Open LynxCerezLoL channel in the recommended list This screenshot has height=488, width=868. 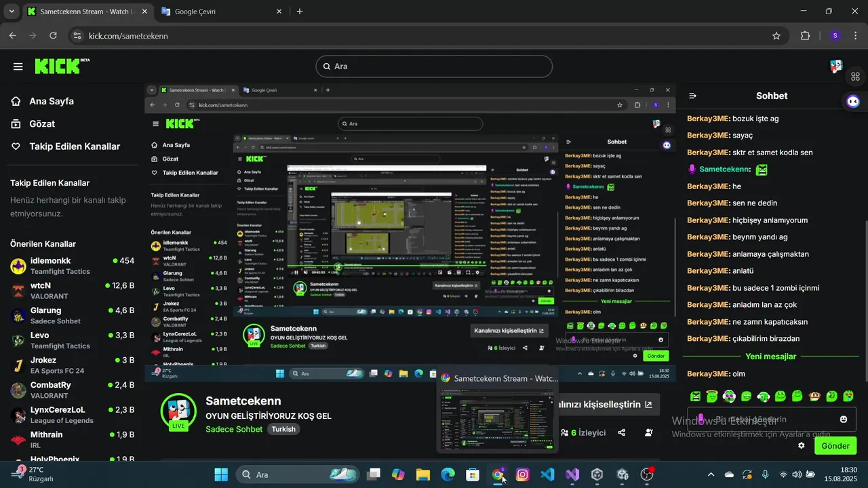point(72,415)
